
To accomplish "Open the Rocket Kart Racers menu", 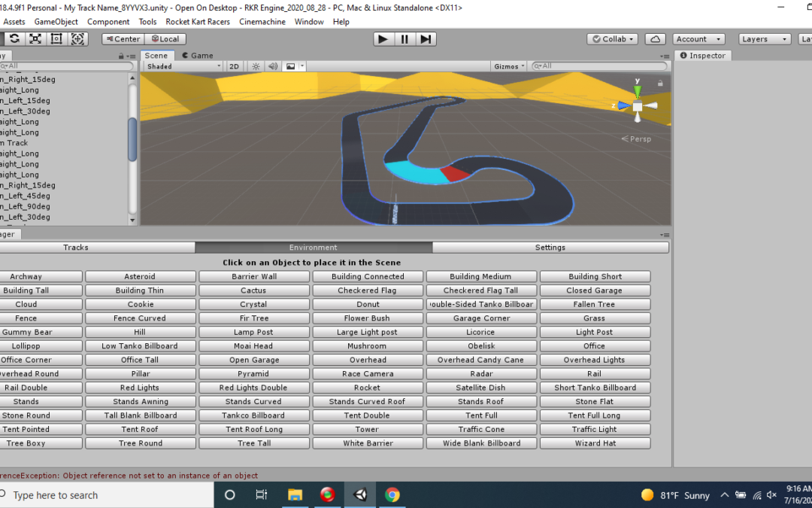I will click(198, 22).
